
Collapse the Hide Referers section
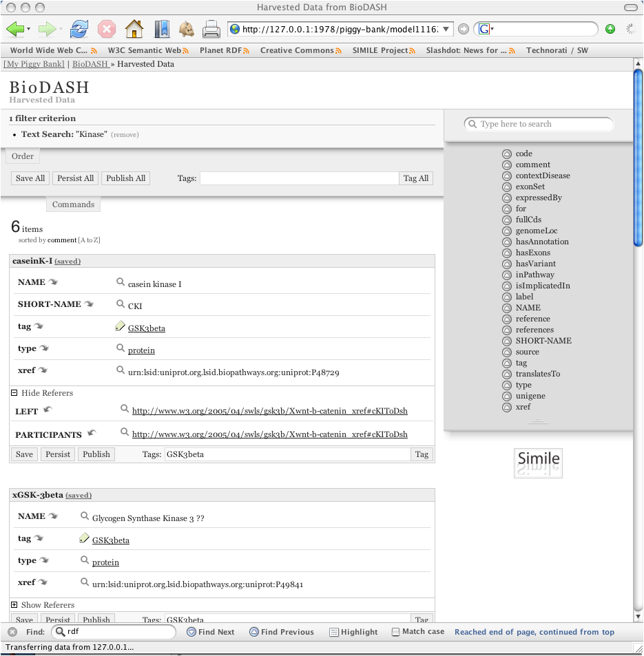[x=14, y=393]
